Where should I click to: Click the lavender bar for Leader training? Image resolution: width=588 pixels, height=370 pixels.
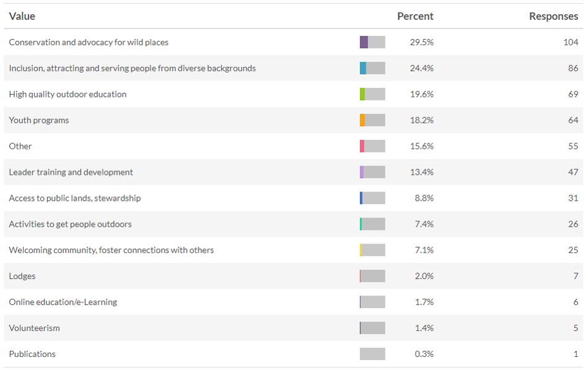(x=362, y=172)
